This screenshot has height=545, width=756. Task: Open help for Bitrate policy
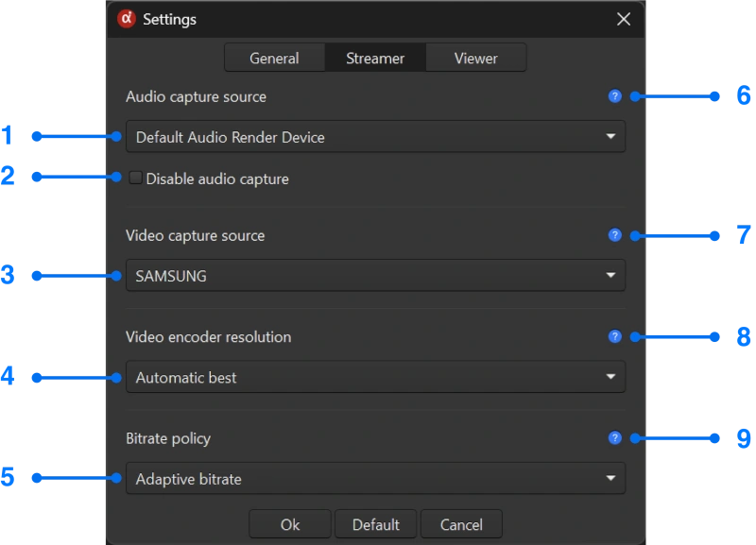(614, 437)
